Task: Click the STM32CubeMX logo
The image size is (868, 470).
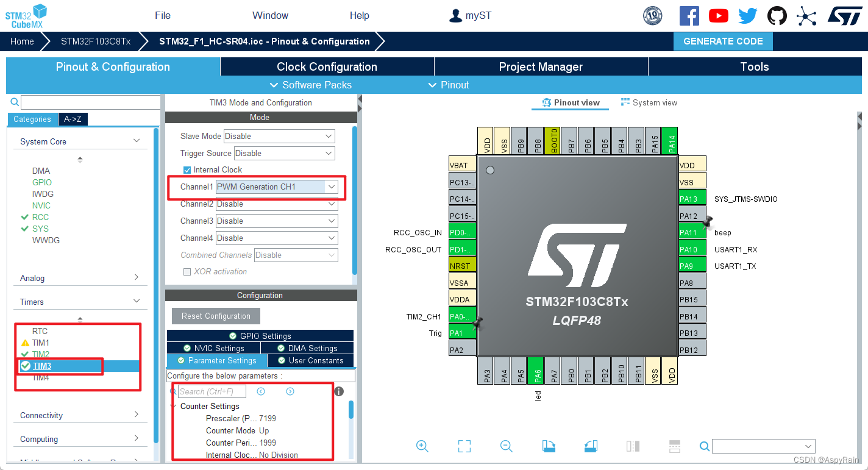Action: tap(26, 16)
